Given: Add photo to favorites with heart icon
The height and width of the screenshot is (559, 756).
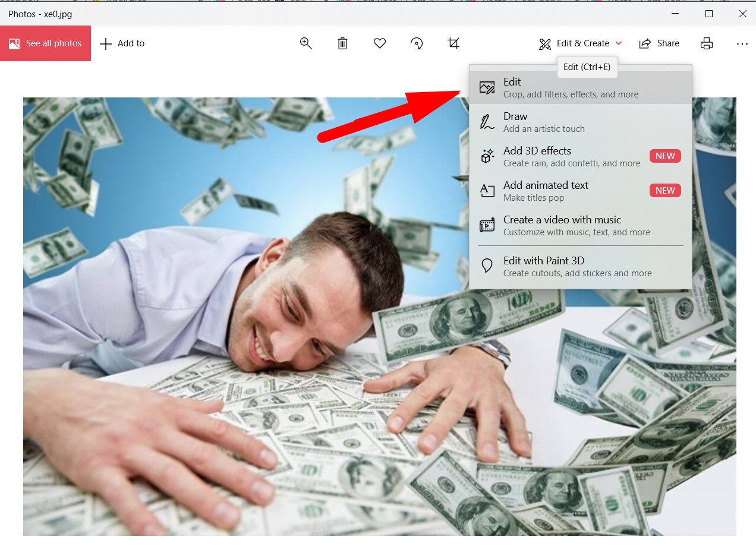Looking at the screenshot, I should 380,43.
